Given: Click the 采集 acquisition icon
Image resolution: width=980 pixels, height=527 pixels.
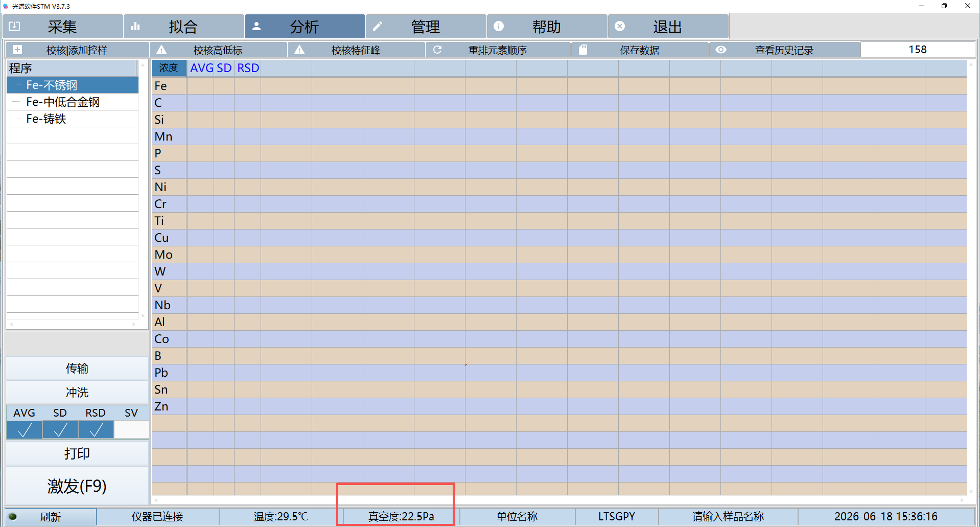Looking at the screenshot, I should pos(14,26).
